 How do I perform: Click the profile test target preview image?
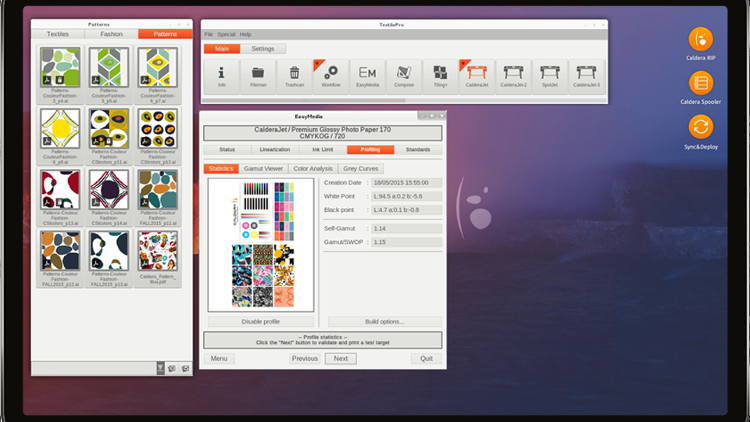261,245
